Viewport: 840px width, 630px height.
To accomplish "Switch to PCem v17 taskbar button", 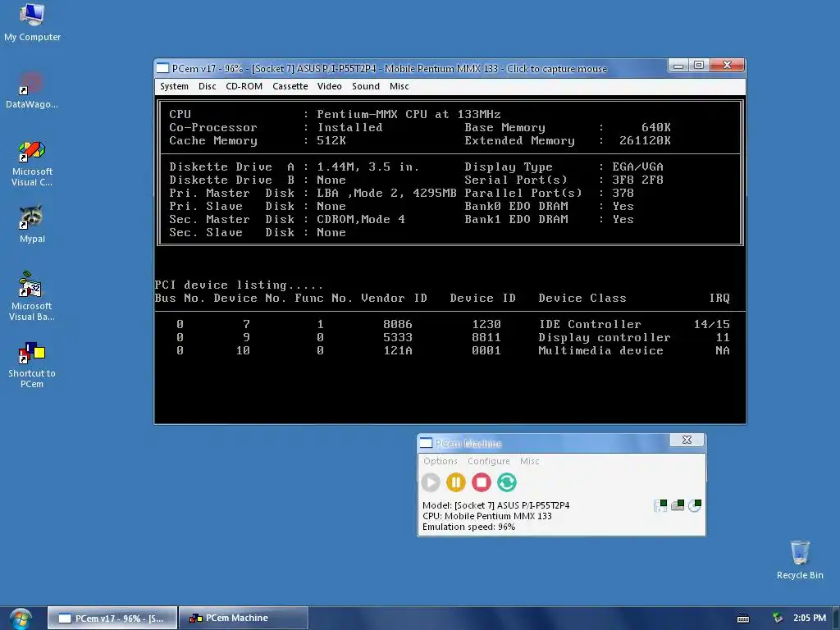I will (112, 618).
